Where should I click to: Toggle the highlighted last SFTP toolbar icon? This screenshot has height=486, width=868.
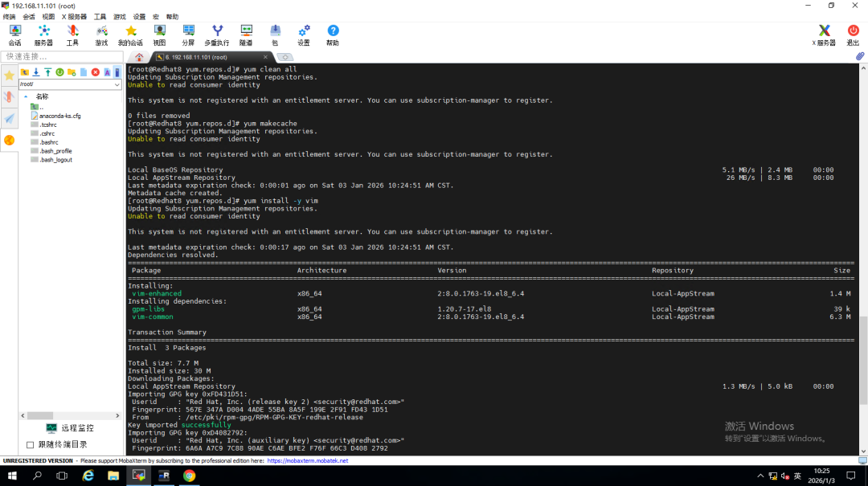117,72
